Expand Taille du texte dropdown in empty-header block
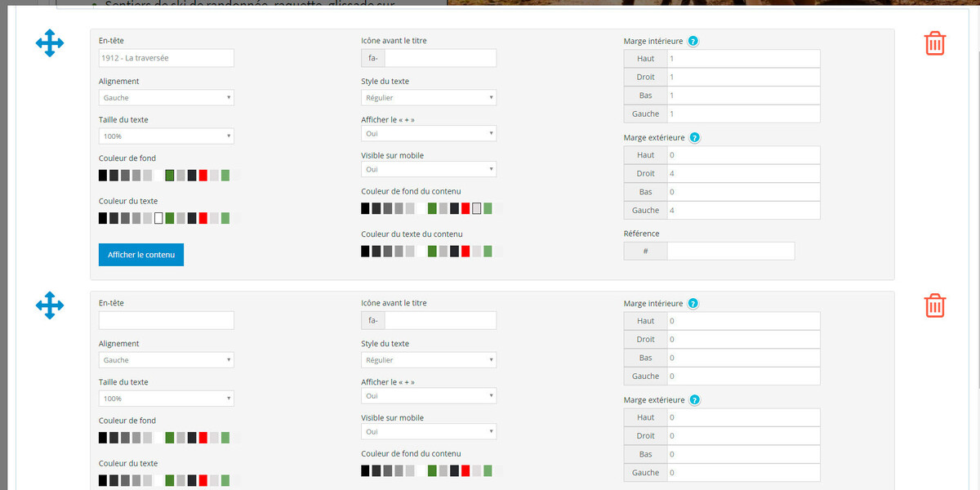This screenshot has width=980, height=490. [x=167, y=399]
